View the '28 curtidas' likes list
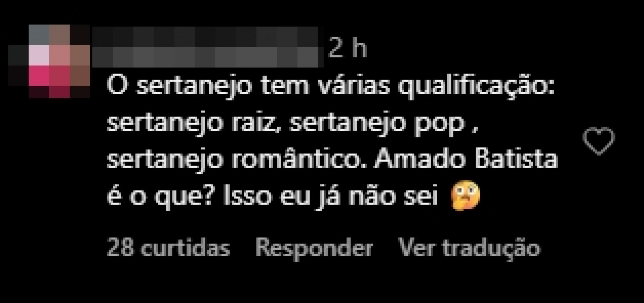 tap(168, 248)
